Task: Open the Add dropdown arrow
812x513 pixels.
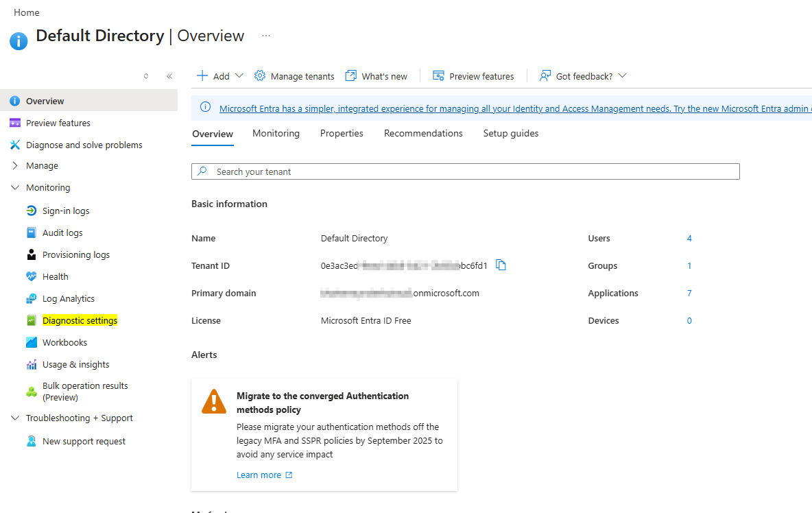Action: (x=239, y=75)
